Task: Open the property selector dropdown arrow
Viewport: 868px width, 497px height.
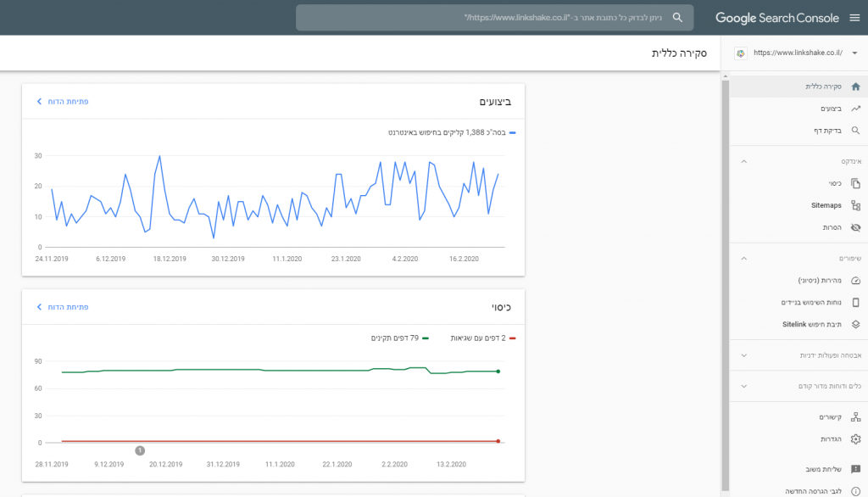Action: (854, 53)
